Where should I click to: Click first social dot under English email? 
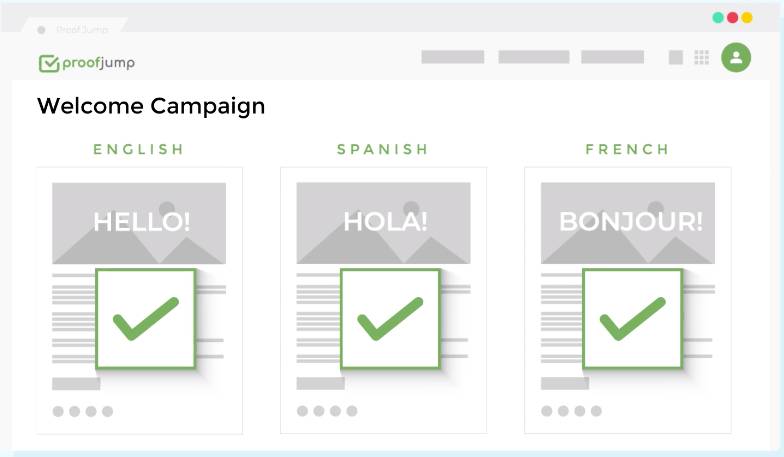[58, 412]
